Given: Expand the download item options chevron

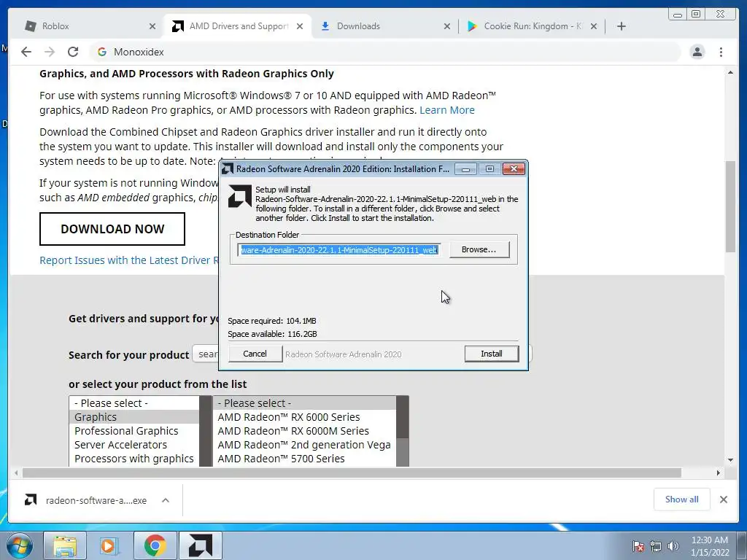Looking at the screenshot, I should tap(166, 500).
